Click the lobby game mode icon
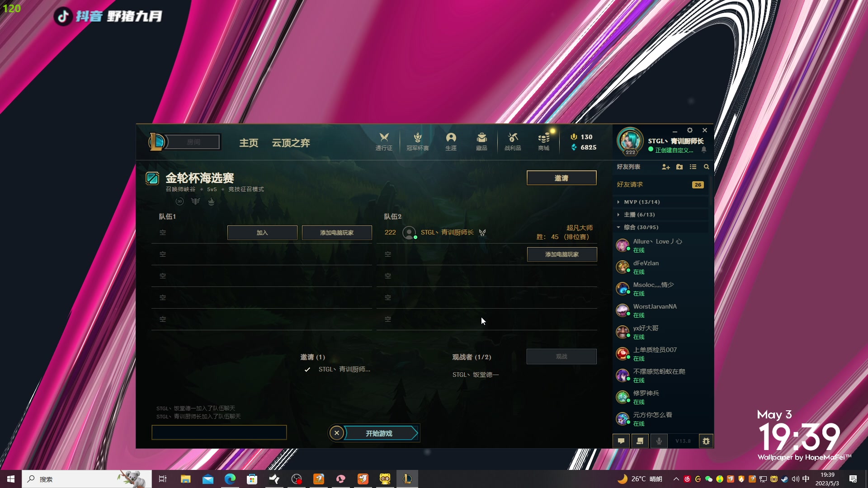Screen dimensions: 868x488 [152, 178]
